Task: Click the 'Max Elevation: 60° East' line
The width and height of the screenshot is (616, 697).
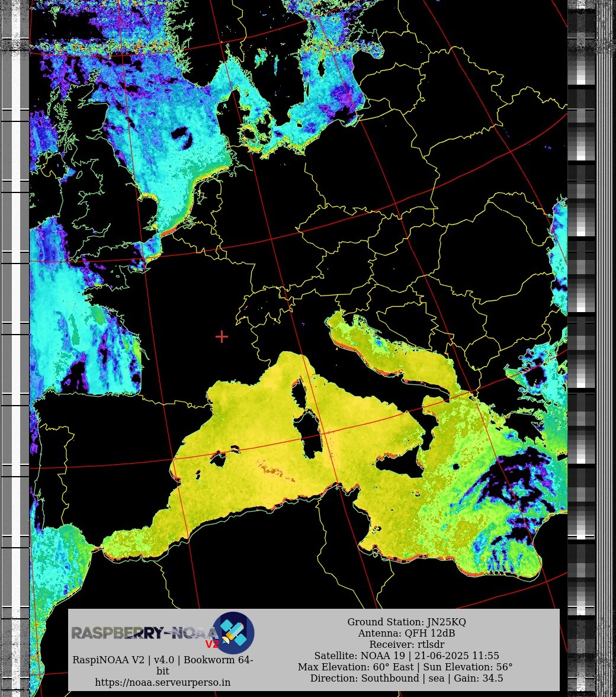Action: 405,667
